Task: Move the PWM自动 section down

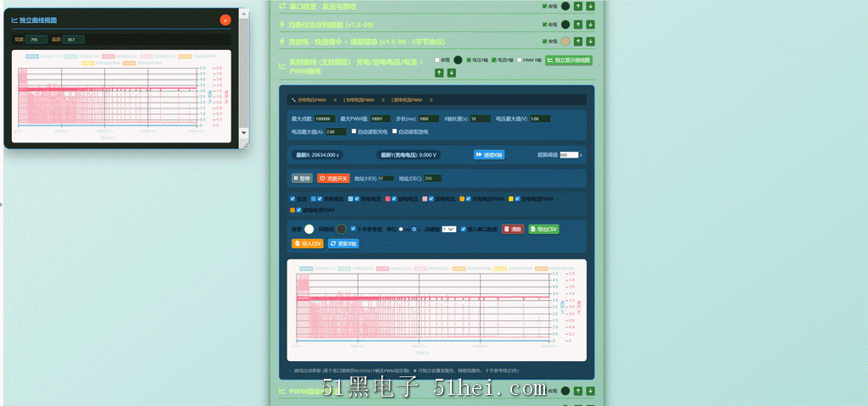Action: point(591,391)
